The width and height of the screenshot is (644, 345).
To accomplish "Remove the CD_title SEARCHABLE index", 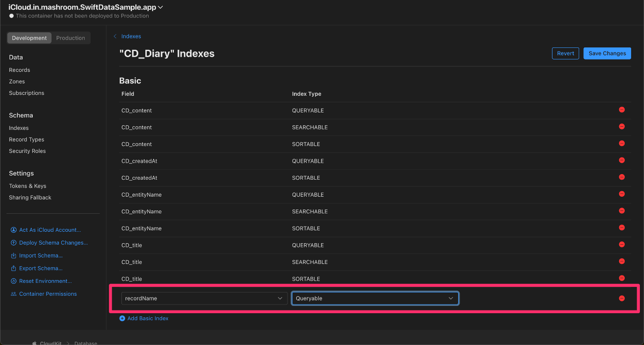I will tap(621, 261).
